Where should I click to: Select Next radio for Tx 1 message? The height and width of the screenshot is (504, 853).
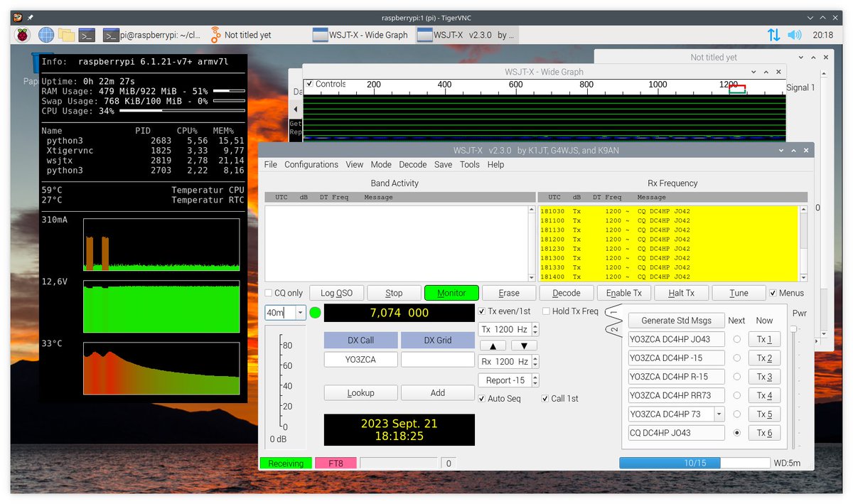tap(736, 339)
